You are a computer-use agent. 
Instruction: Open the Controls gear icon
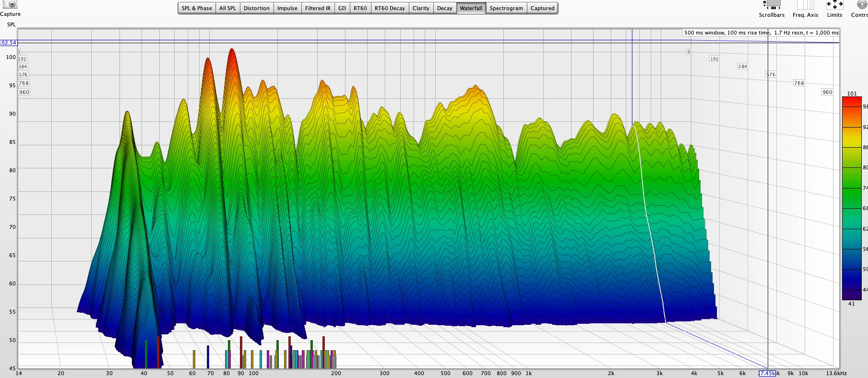862,5
